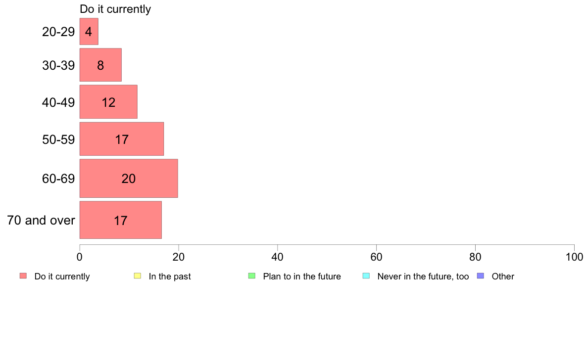Click the 'Plan to in the future' legend text
Screen dimensions: 588x364
302,276
